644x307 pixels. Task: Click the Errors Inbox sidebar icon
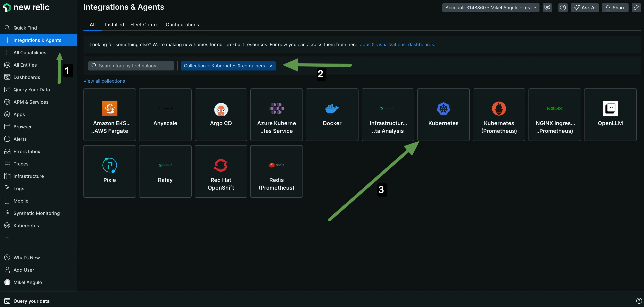click(7, 151)
